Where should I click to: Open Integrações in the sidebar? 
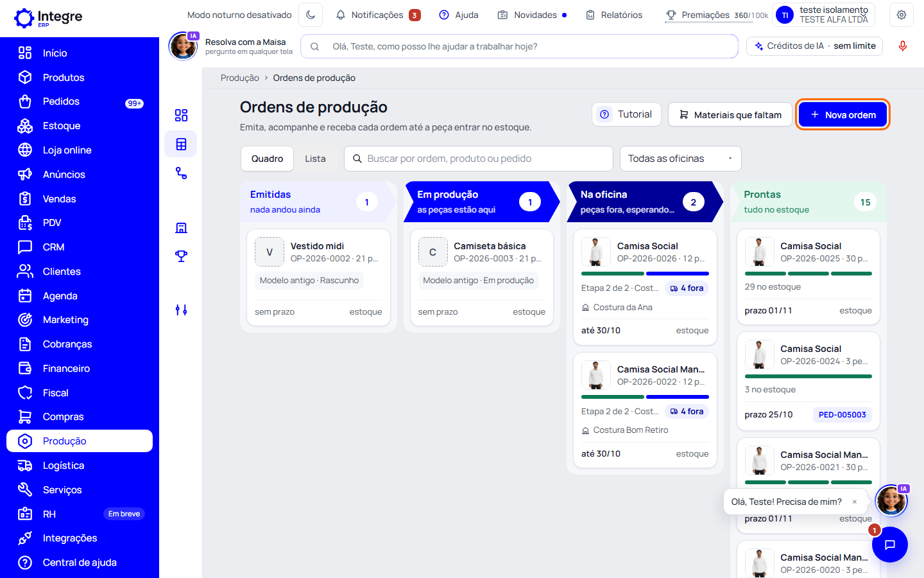pos(80,538)
